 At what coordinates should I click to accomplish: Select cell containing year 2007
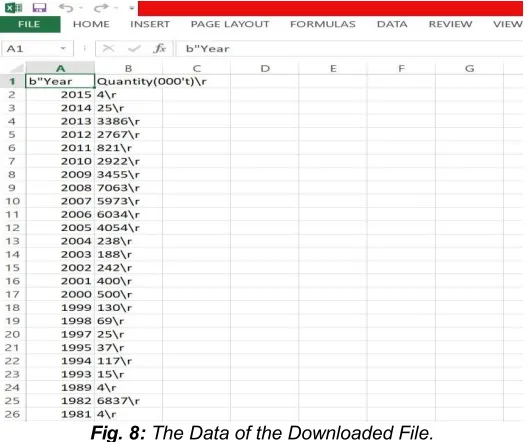(x=60, y=201)
